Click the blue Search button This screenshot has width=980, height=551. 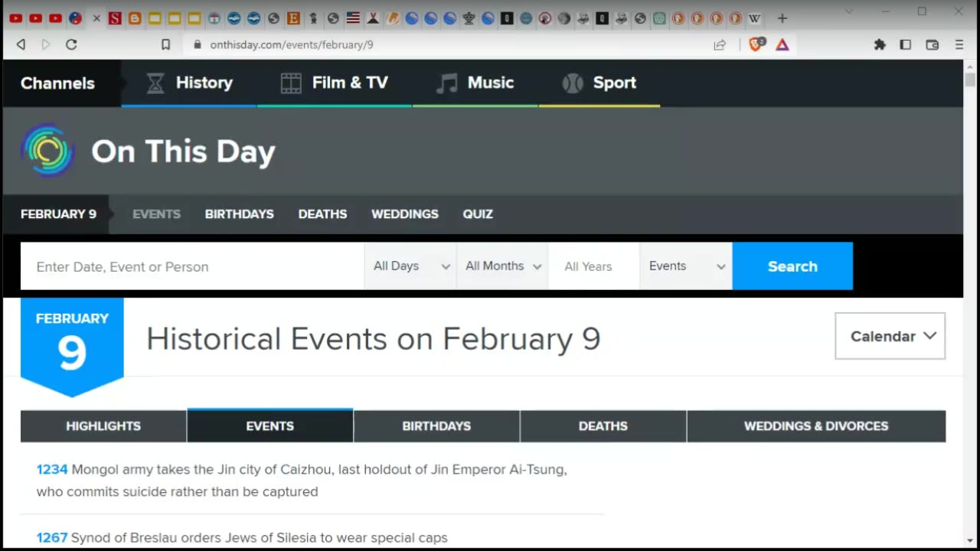pyautogui.click(x=792, y=266)
